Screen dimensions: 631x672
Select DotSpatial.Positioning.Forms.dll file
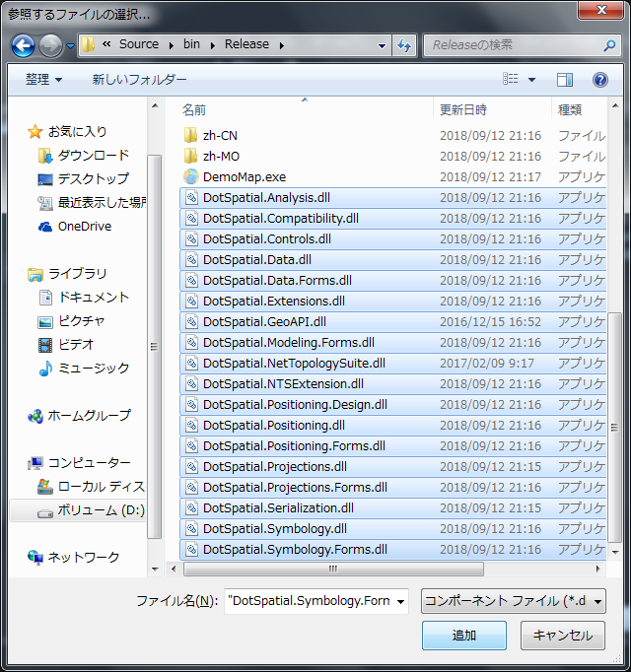coord(393,445)
